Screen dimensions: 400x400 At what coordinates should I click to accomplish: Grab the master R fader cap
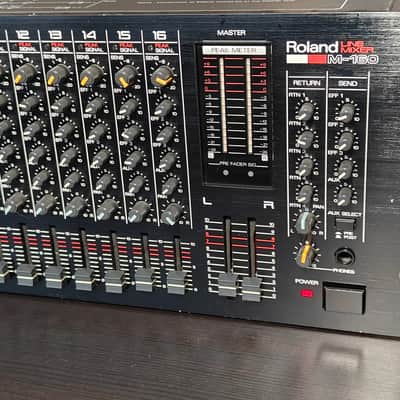251,289
